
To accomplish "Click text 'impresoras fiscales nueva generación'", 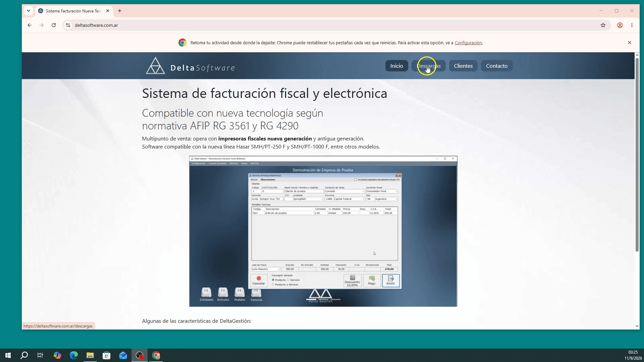I will 265,138.
